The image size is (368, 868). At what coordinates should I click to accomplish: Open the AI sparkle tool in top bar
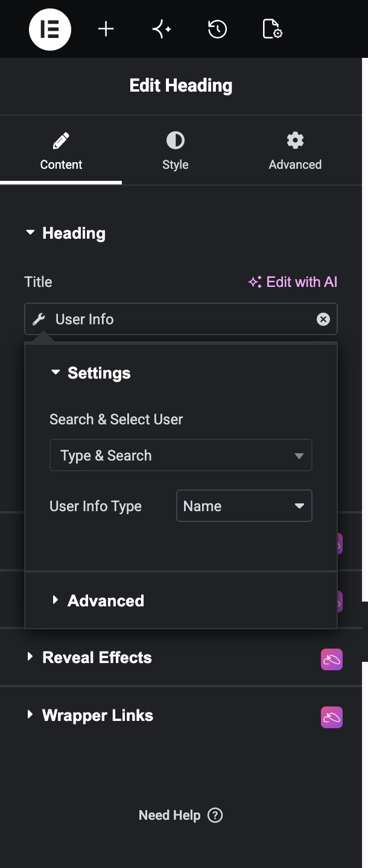tap(162, 29)
